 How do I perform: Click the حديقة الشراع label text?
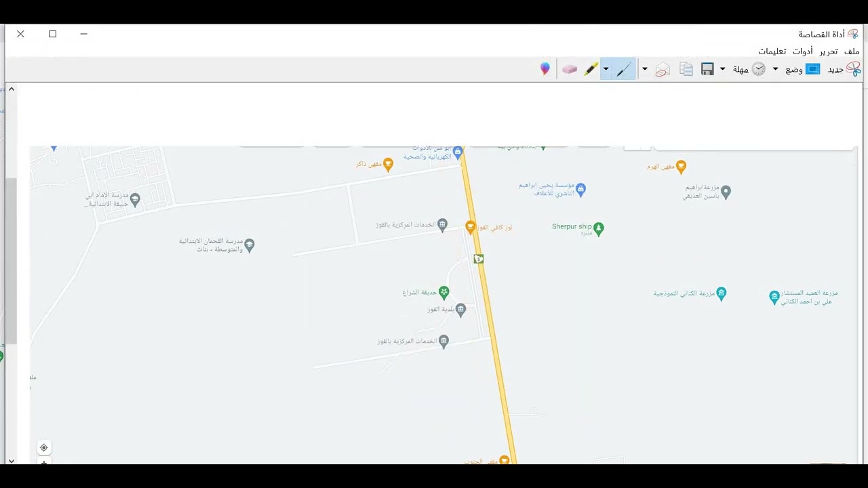point(418,293)
